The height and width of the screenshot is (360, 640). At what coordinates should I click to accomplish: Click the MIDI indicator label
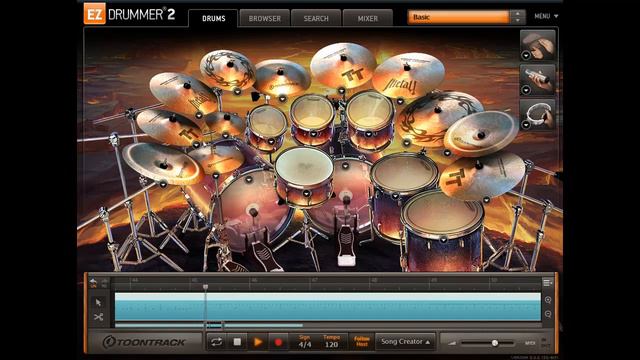pos(530,343)
